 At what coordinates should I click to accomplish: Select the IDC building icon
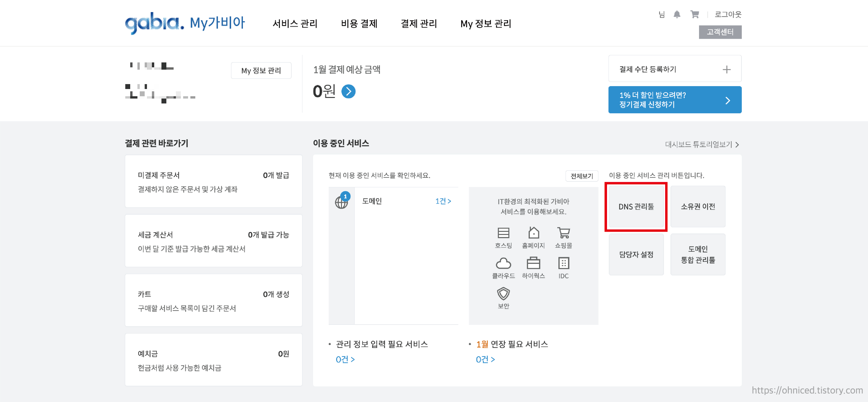click(563, 263)
